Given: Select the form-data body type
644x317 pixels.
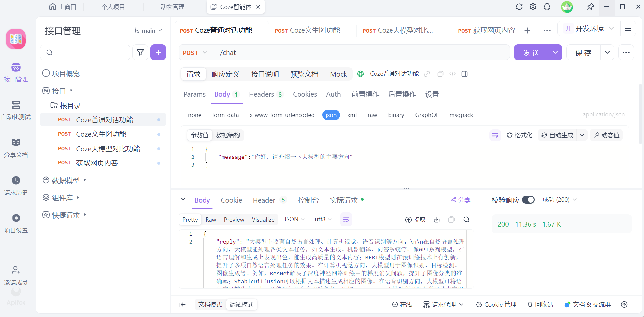Looking at the screenshot, I should (225, 115).
